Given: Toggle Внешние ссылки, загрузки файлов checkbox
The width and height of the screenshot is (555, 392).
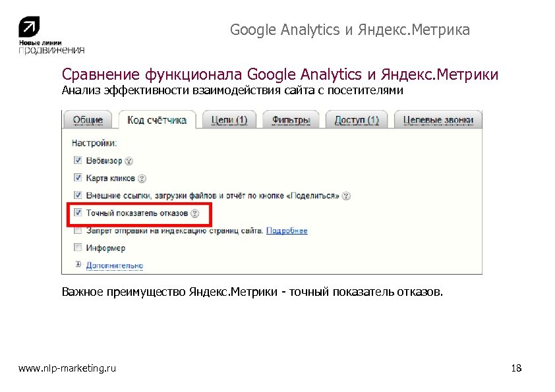Looking at the screenshot, I should (x=78, y=195).
